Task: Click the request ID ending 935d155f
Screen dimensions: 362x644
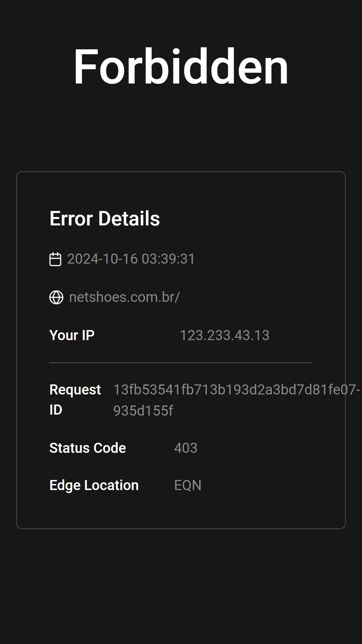Action: pos(143,411)
